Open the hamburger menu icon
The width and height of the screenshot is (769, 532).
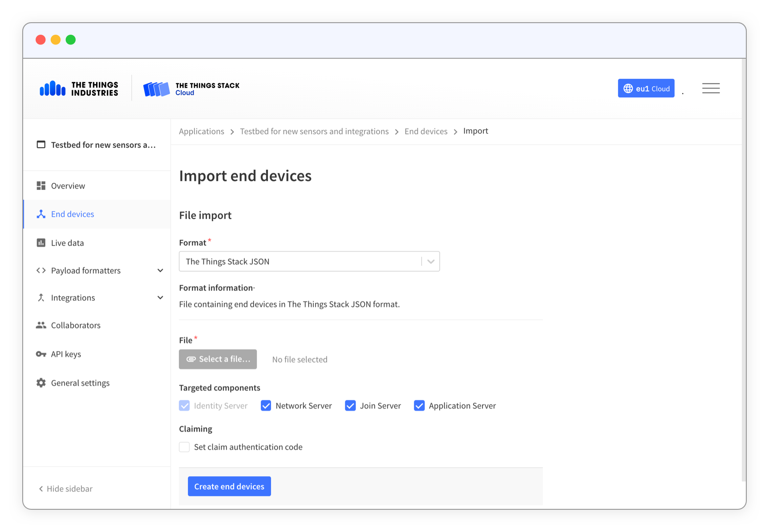point(711,88)
